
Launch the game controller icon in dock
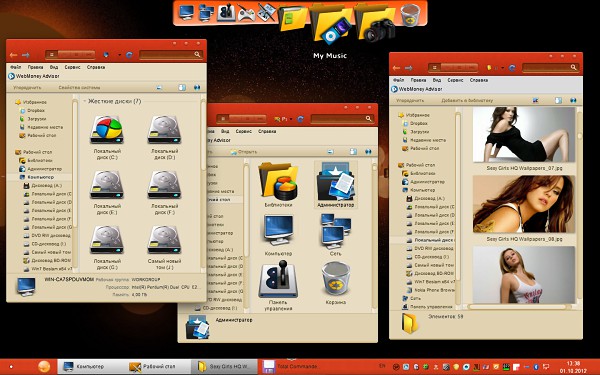[x=246, y=13]
